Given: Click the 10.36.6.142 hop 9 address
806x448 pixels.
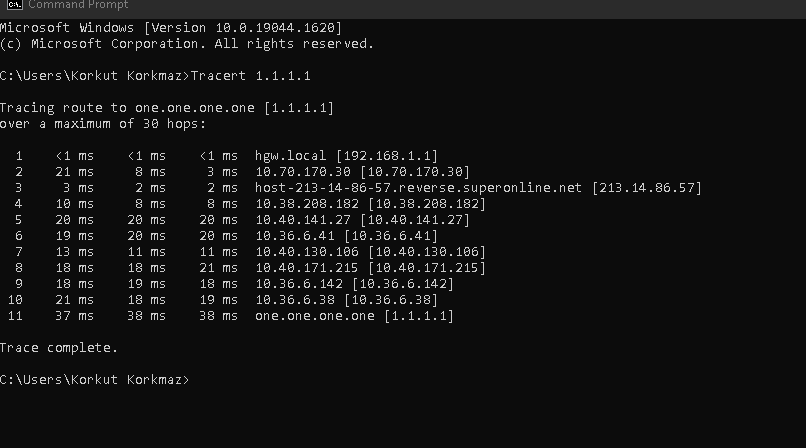Looking at the screenshot, I should point(299,284).
